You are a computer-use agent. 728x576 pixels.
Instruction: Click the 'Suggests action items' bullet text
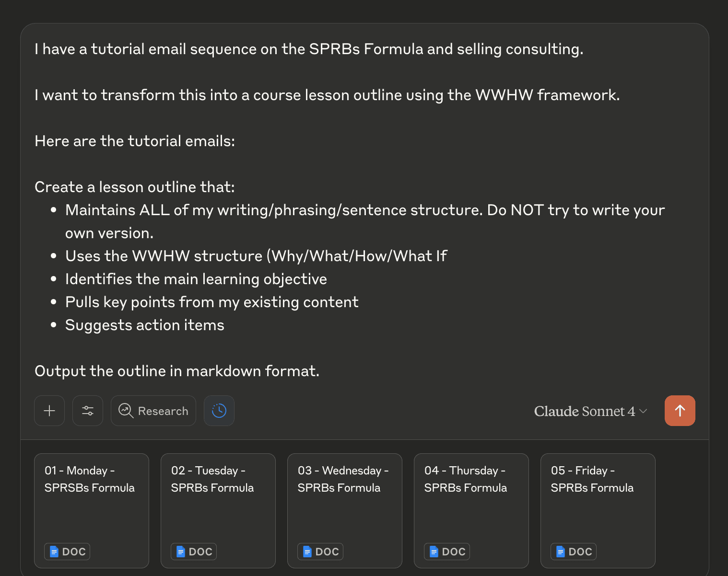[145, 325]
